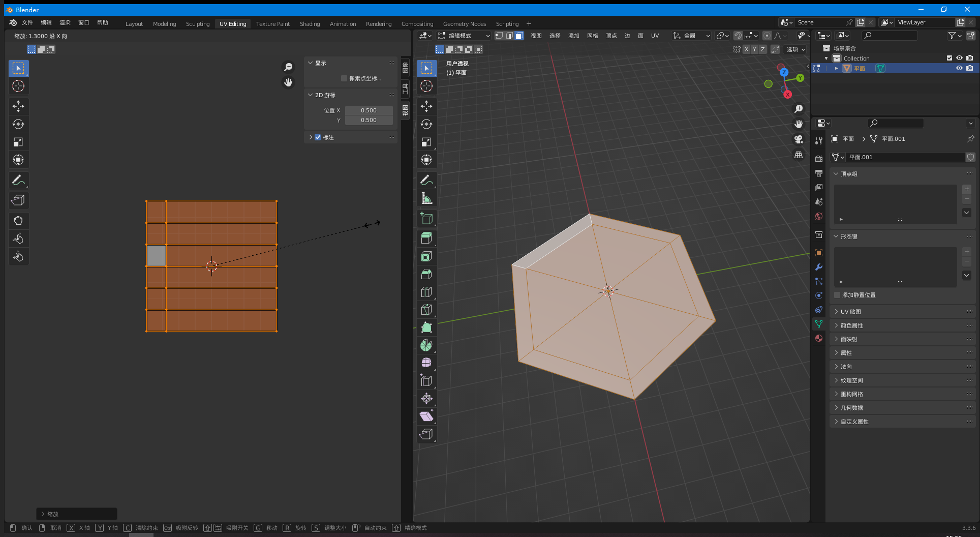
Task: Set 2D cursor position Y field
Action: [369, 121]
